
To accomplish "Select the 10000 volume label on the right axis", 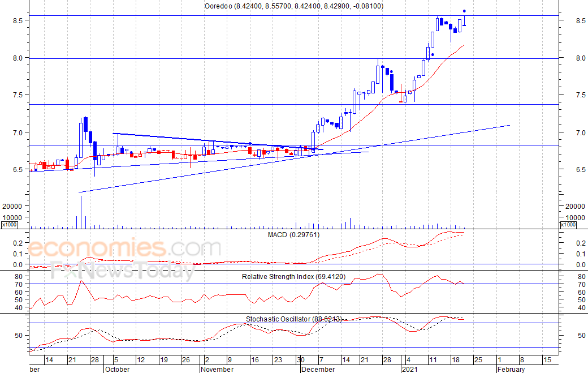I will click(x=575, y=217).
